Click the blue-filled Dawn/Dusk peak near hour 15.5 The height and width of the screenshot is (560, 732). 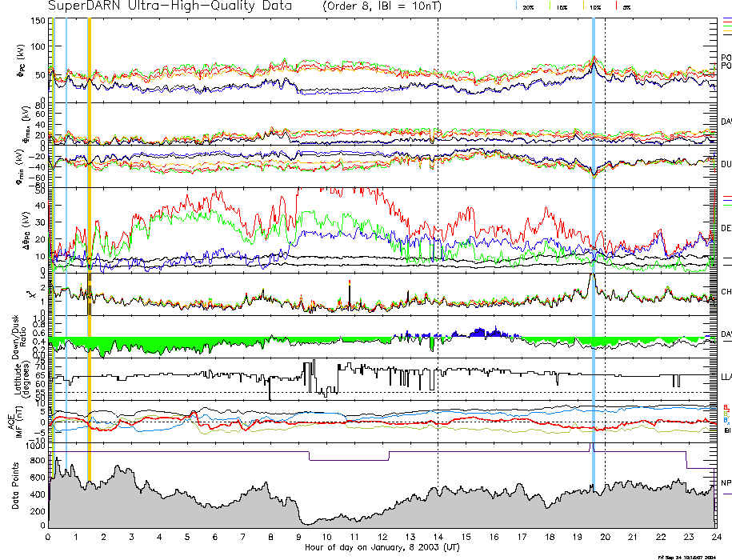pos(478,332)
